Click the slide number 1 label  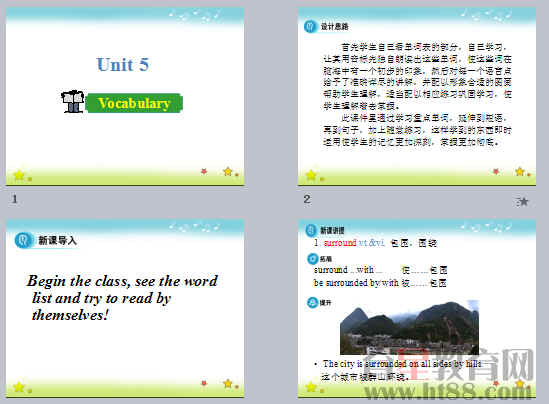(14, 199)
